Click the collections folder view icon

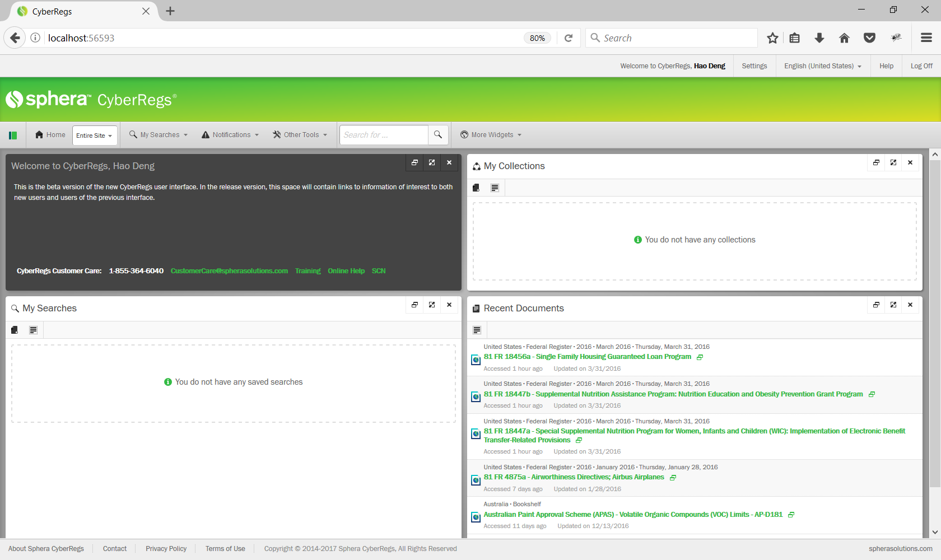(x=476, y=188)
